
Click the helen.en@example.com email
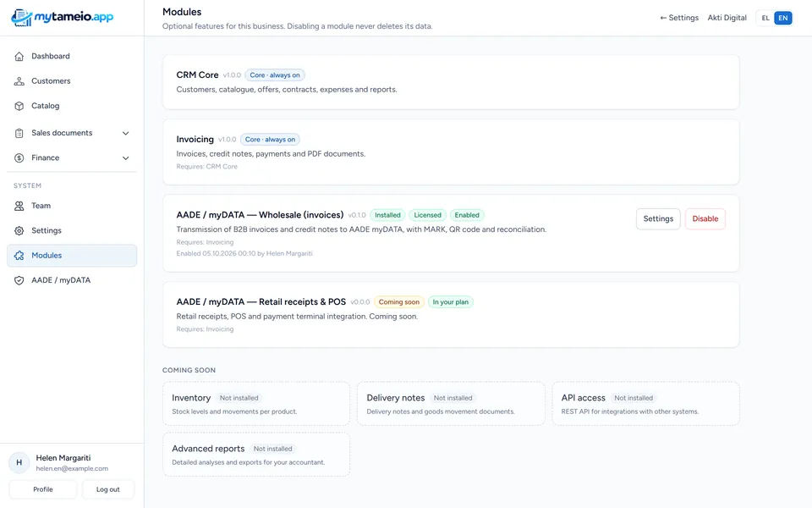coord(72,468)
